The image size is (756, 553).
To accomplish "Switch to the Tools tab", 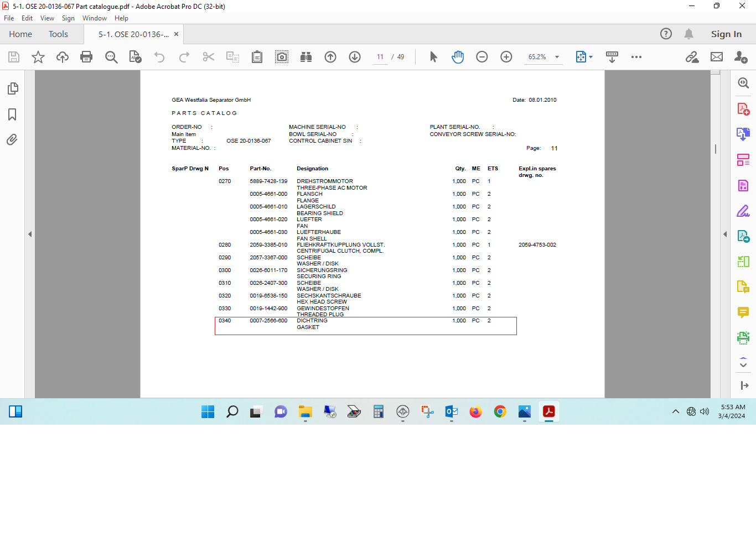I will pos(58,34).
